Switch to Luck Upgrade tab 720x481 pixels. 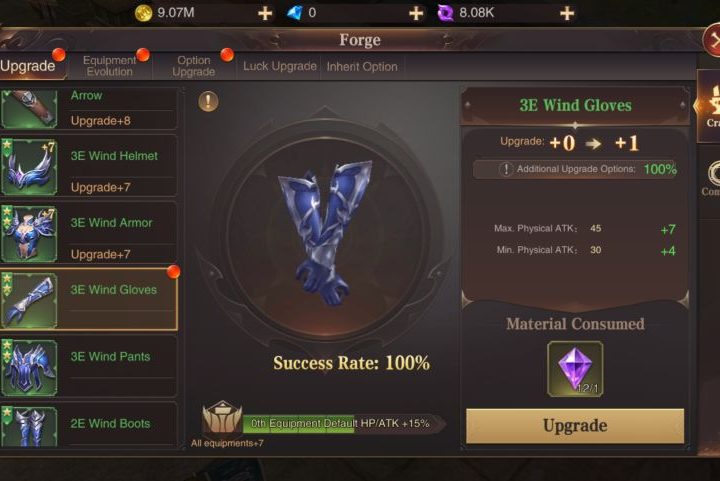click(280, 67)
